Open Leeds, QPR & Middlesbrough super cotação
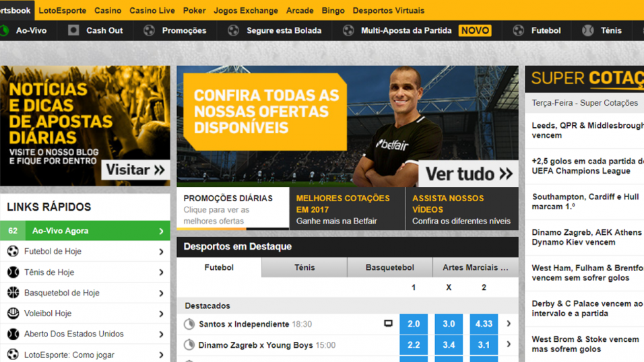This screenshot has width=644, height=362. pyautogui.click(x=587, y=131)
